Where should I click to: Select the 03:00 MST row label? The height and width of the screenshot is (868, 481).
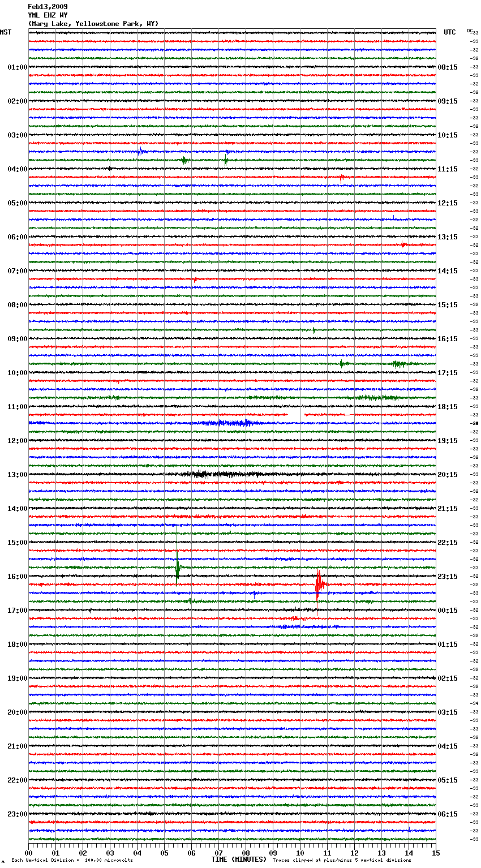click(17, 135)
